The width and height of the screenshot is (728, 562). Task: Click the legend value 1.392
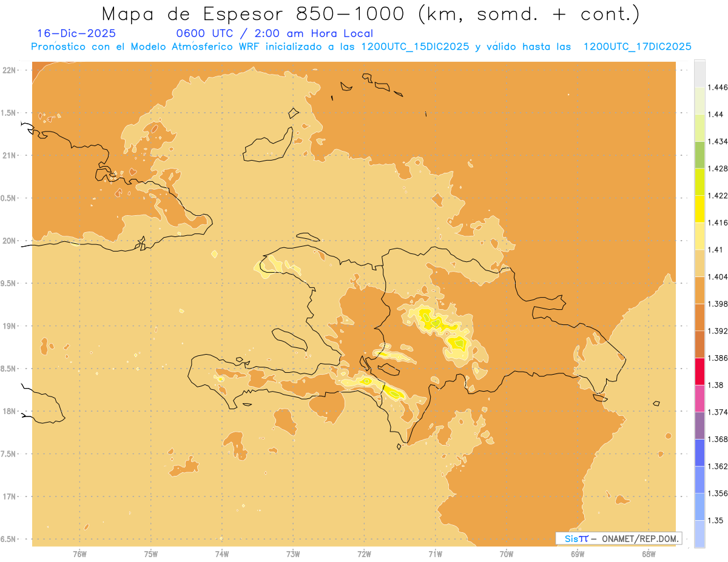coord(718,331)
